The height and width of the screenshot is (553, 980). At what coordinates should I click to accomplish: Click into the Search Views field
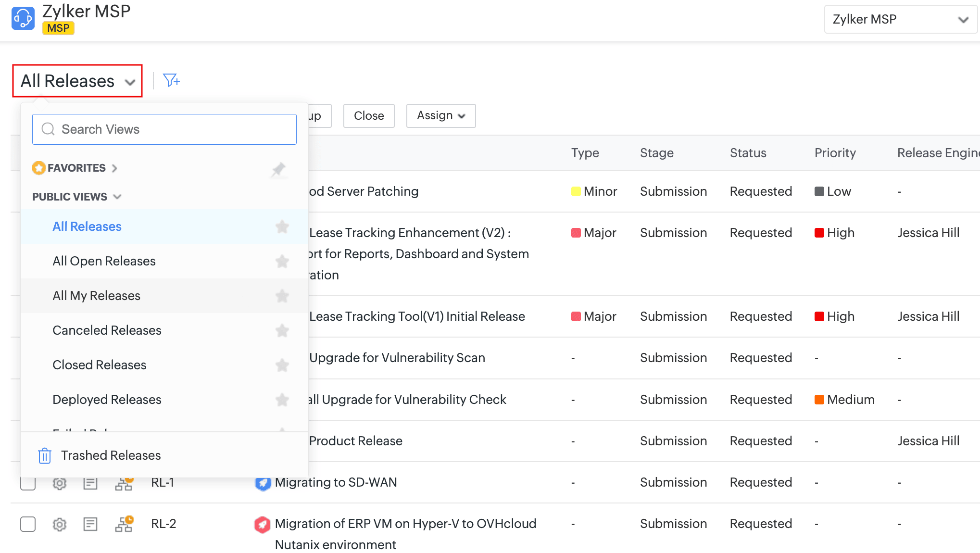pyautogui.click(x=164, y=129)
